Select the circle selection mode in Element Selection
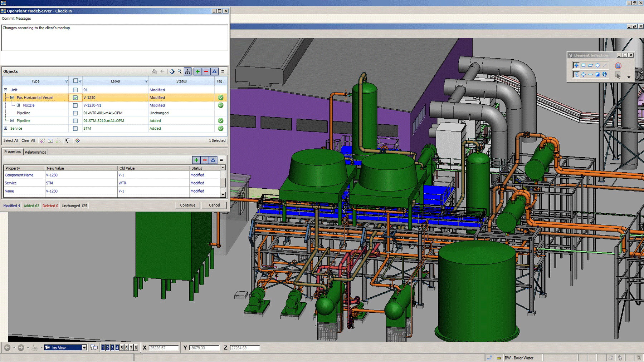Screen dimensions: 644x362 (597, 65)
